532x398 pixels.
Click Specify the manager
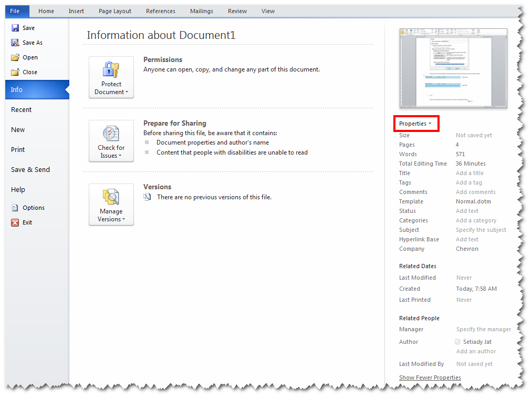tap(483, 329)
